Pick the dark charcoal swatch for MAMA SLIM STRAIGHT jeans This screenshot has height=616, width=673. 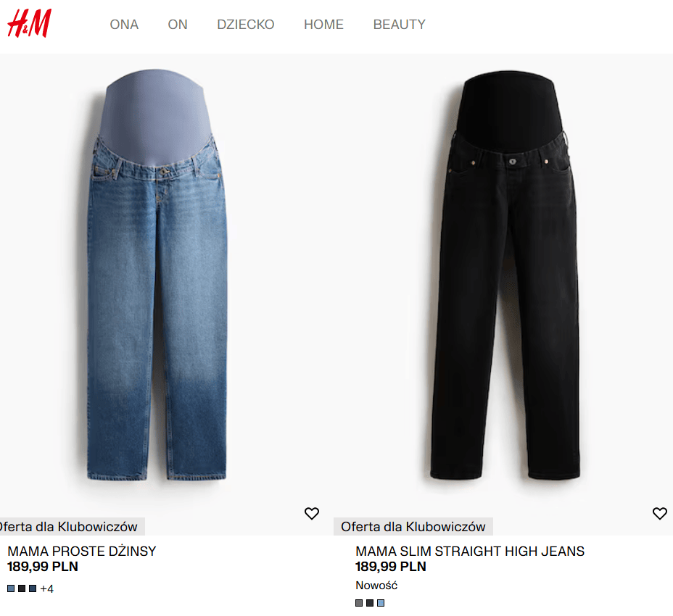(370, 603)
